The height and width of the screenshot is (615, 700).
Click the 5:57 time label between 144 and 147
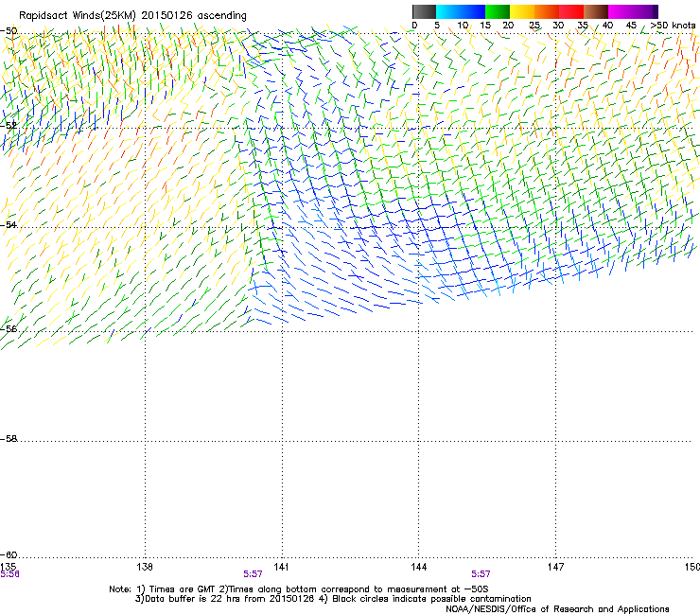[481, 574]
